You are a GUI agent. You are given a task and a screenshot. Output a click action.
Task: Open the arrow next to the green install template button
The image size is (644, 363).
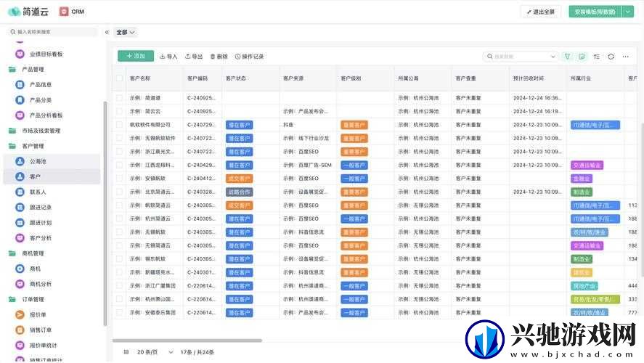point(628,12)
